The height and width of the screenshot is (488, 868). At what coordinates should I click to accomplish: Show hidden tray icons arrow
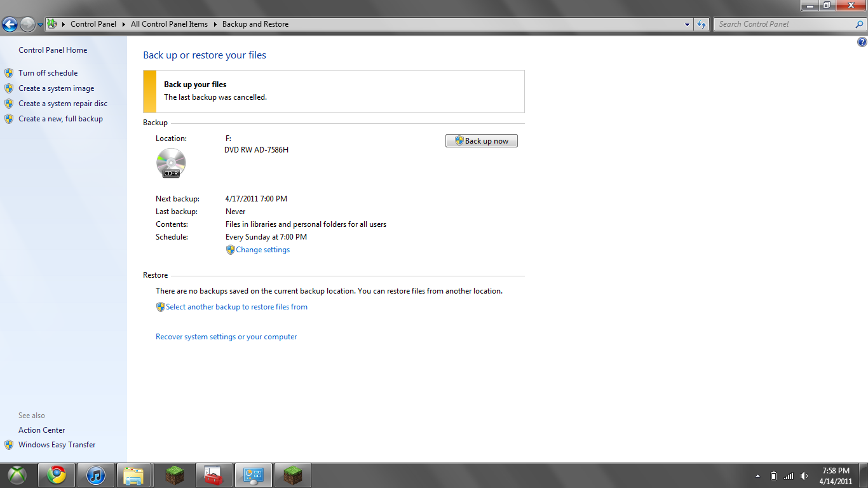point(757,476)
